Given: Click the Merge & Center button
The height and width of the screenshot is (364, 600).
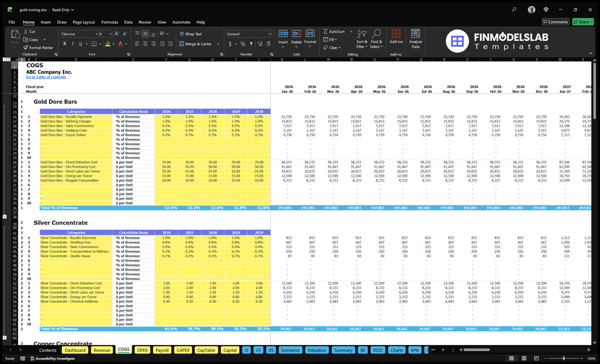Looking at the screenshot, I should click(x=195, y=44).
